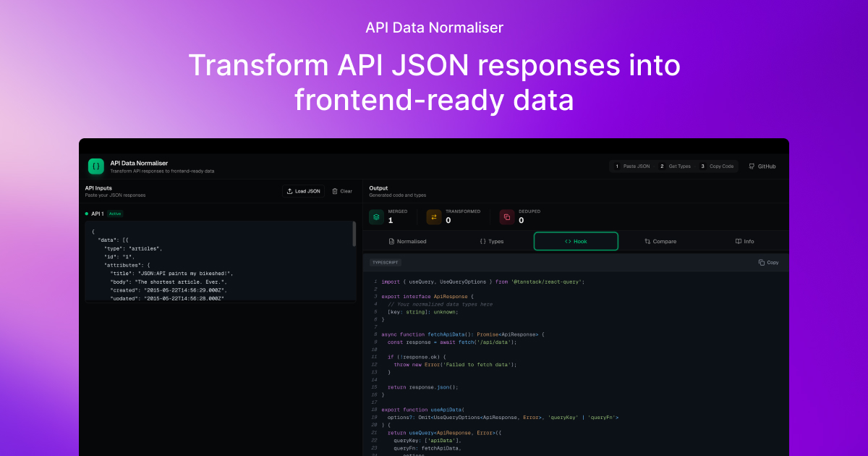
Task: Click the 'return response.json();' line
Action: [424, 387]
